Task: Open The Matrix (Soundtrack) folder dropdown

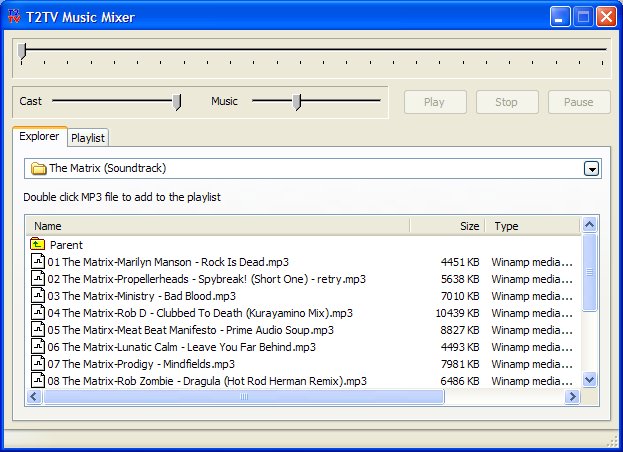Action: tap(591, 168)
